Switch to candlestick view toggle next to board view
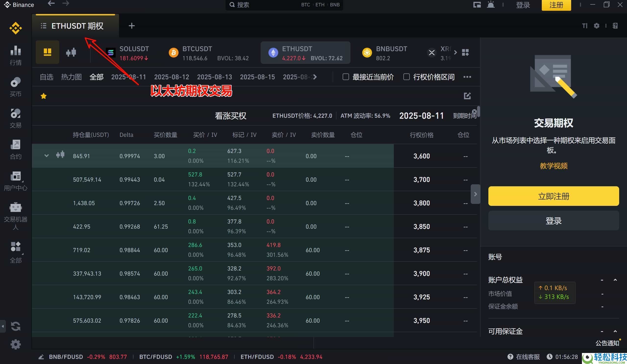 click(71, 52)
